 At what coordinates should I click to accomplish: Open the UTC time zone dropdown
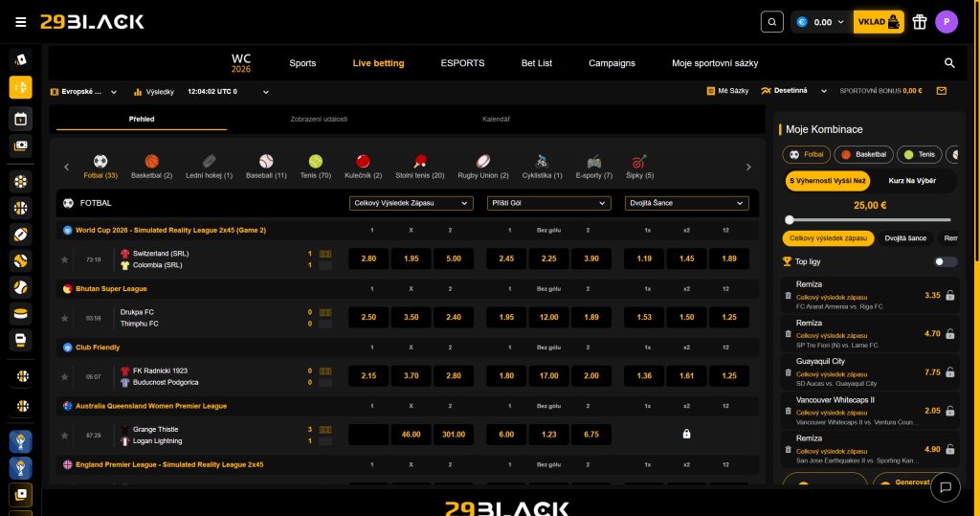click(x=228, y=91)
